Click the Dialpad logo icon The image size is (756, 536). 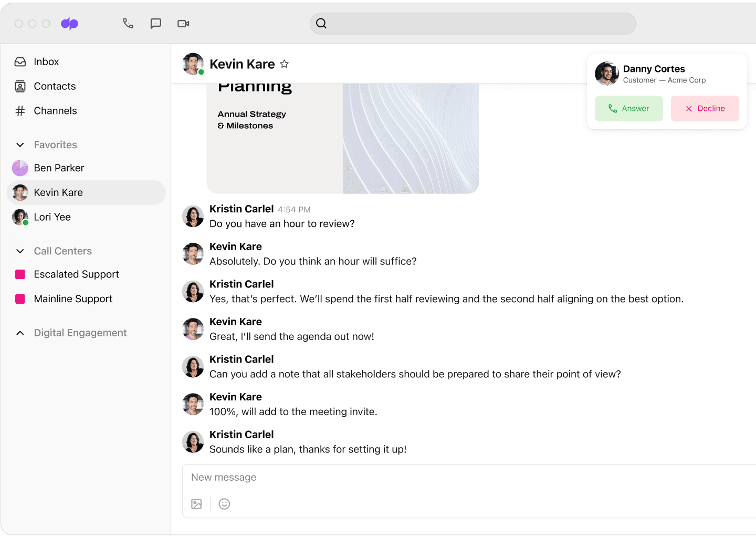pos(69,24)
